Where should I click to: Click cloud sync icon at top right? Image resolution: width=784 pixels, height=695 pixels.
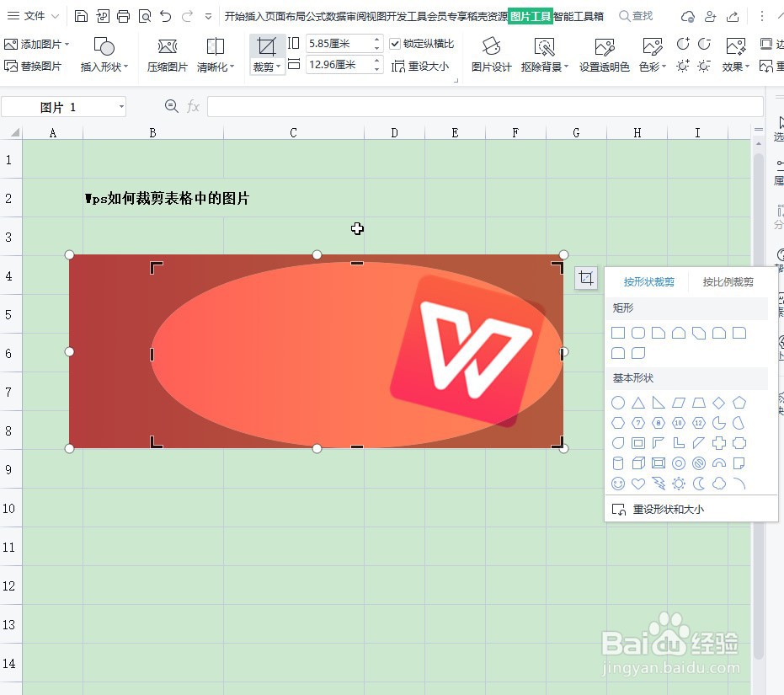[x=687, y=17]
